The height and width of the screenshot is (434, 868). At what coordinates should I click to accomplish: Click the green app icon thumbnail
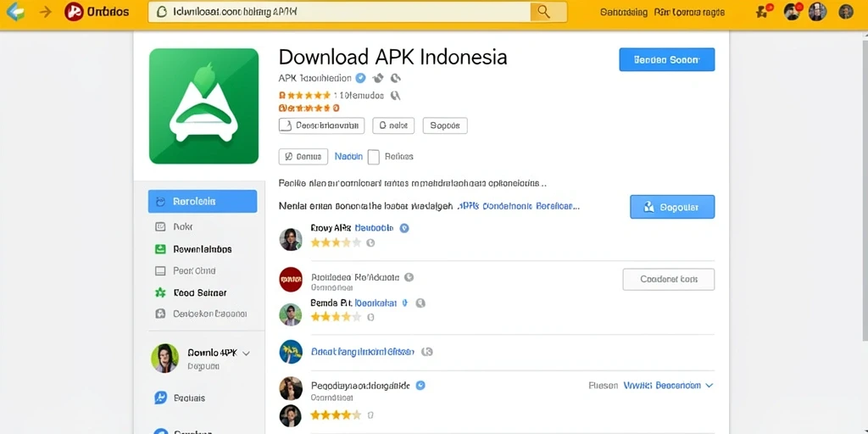(x=203, y=106)
